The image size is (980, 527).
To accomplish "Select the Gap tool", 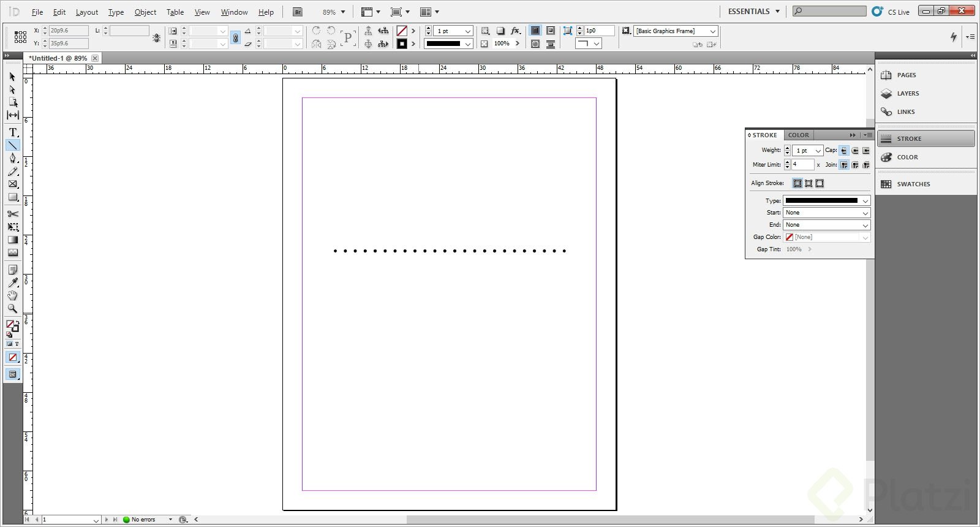I will (12, 115).
